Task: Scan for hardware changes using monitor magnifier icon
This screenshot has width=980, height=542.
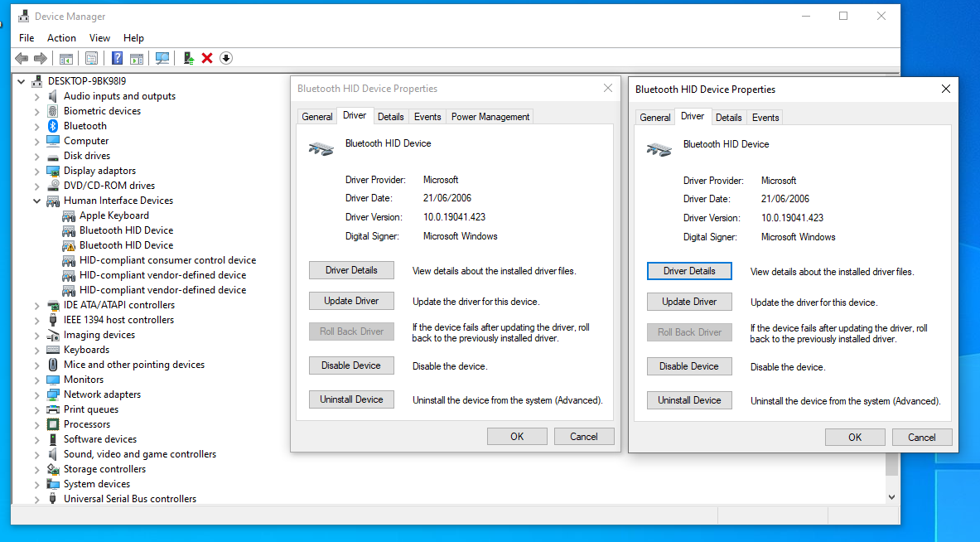Action: tap(162, 58)
